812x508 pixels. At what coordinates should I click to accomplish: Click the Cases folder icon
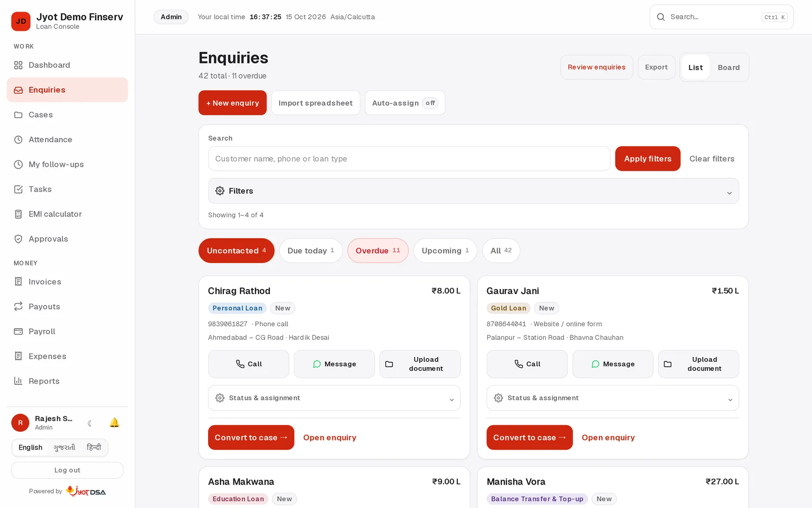(18, 115)
